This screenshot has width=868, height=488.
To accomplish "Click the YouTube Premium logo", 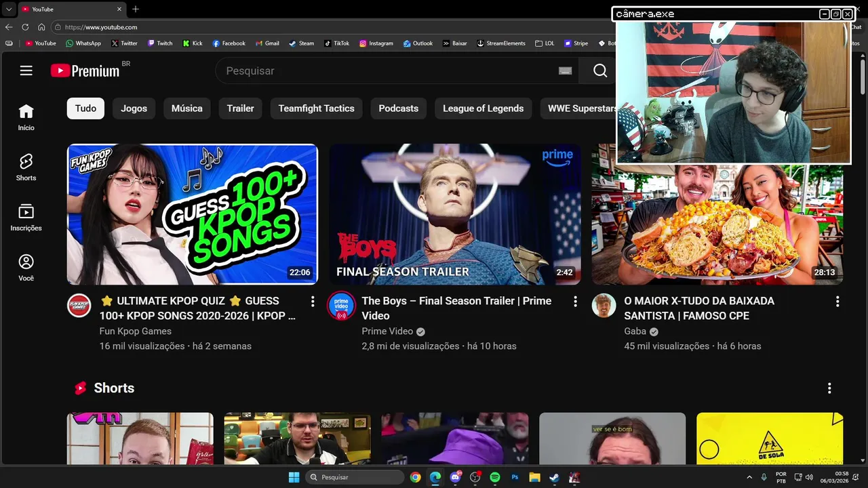I will [x=85, y=70].
